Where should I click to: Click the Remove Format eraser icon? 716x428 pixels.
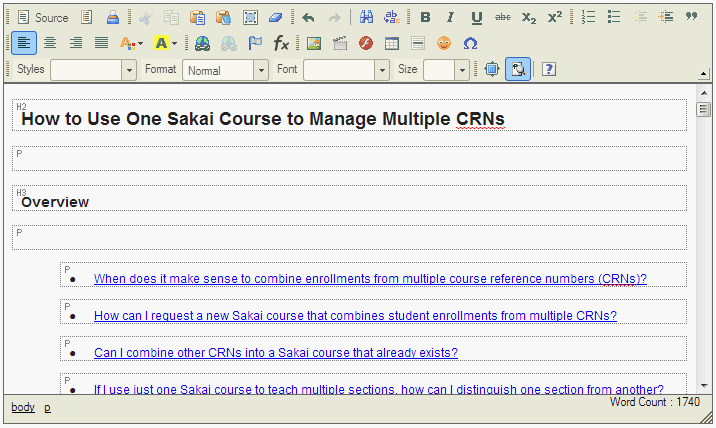click(x=275, y=18)
